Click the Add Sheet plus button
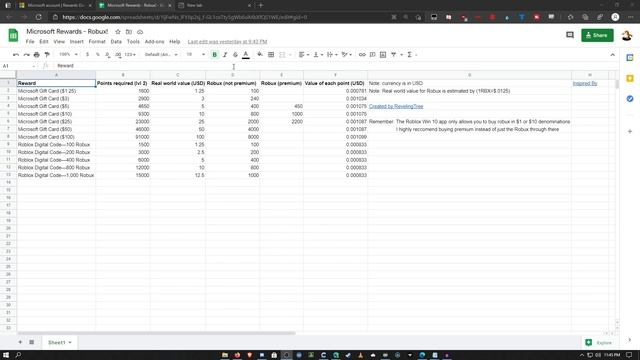This screenshot has height=360, width=640. 20,342
